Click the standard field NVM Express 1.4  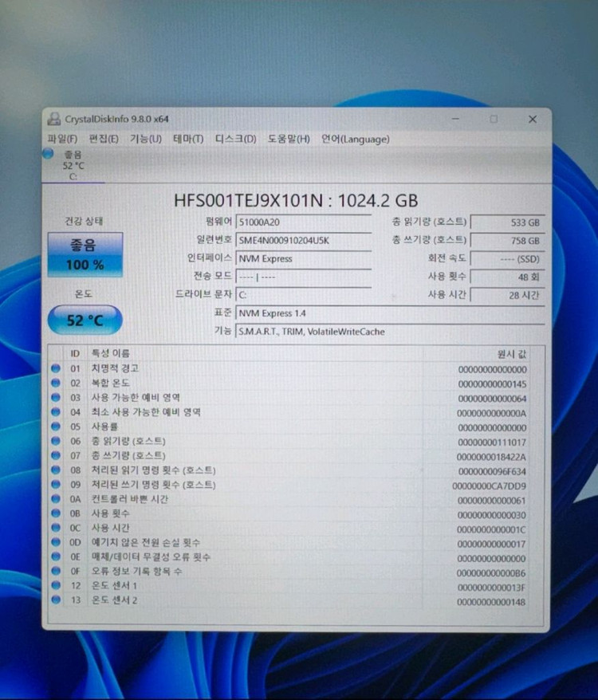(x=390, y=313)
